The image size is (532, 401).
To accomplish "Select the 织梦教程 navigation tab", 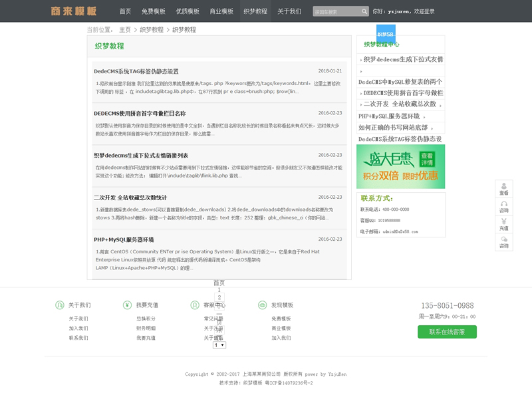I will 255,11.
